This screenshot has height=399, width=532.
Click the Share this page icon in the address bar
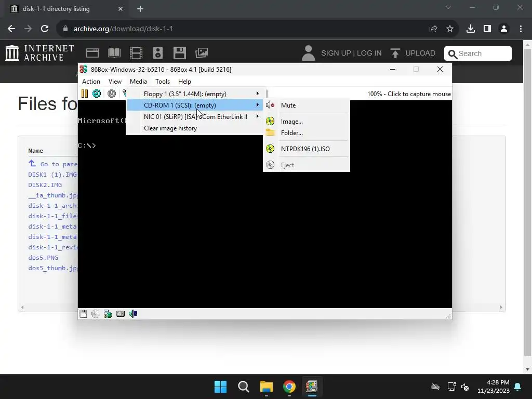[433, 29]
